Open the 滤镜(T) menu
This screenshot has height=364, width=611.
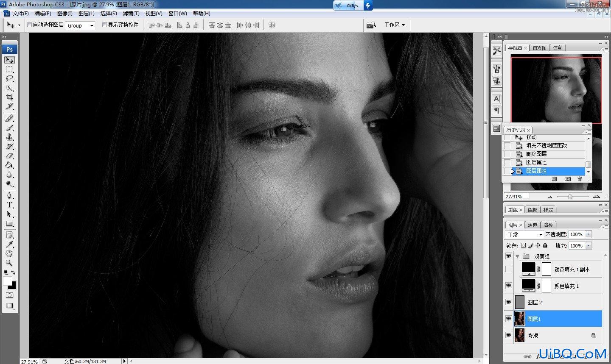tap(131, 14)
